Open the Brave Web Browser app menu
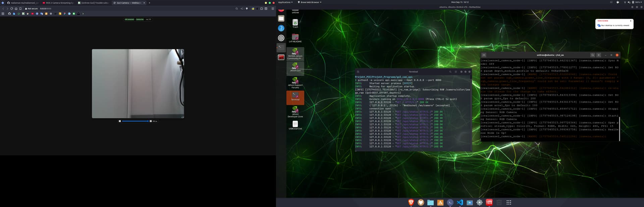 point(309,2)
